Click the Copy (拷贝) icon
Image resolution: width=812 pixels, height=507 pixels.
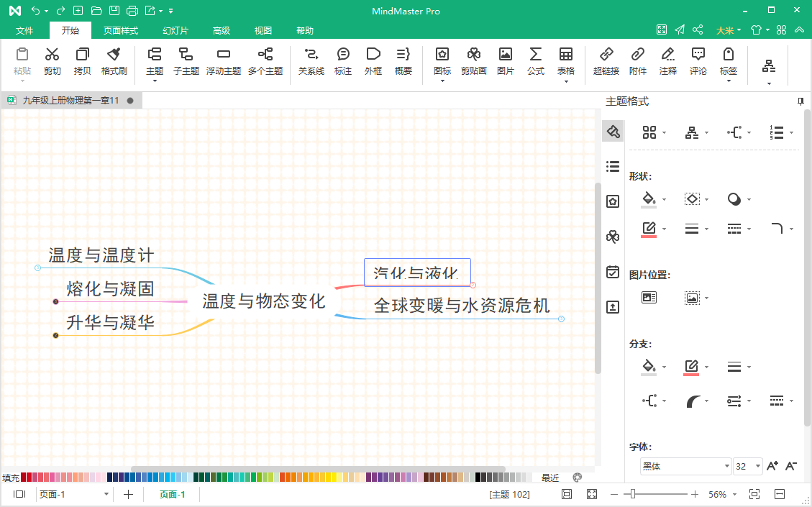pyautogui.click(x=82, y=55)
